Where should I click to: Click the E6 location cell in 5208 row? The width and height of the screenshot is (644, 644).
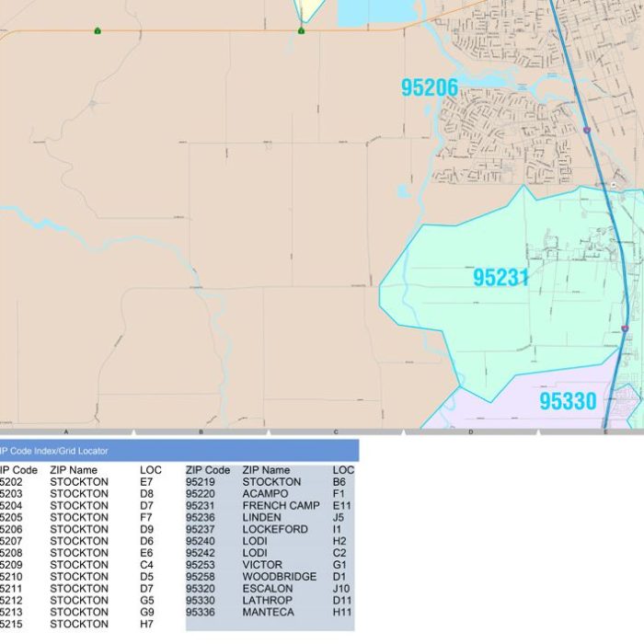[x=146, y=553]
